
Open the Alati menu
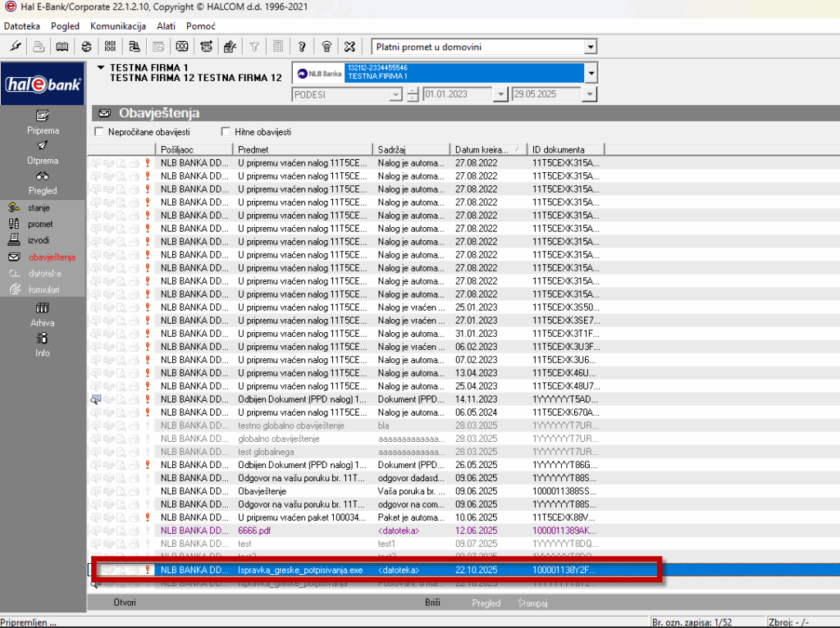click(166, 26)
